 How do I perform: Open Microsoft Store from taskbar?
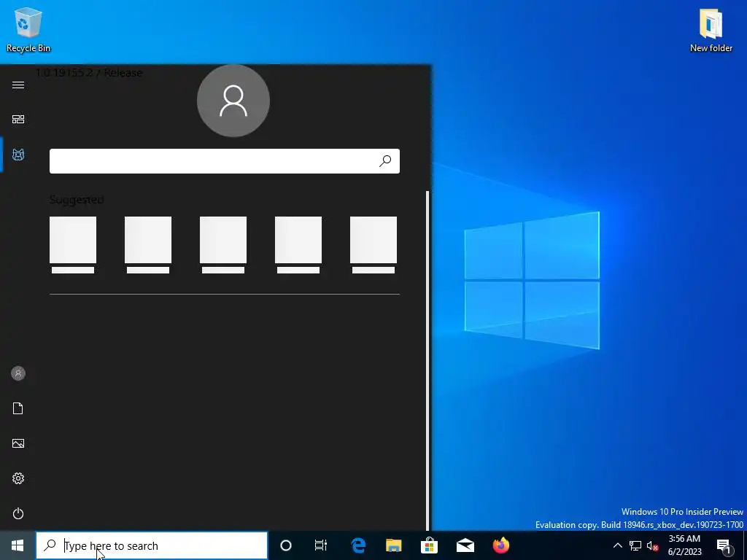click(429, 545)
